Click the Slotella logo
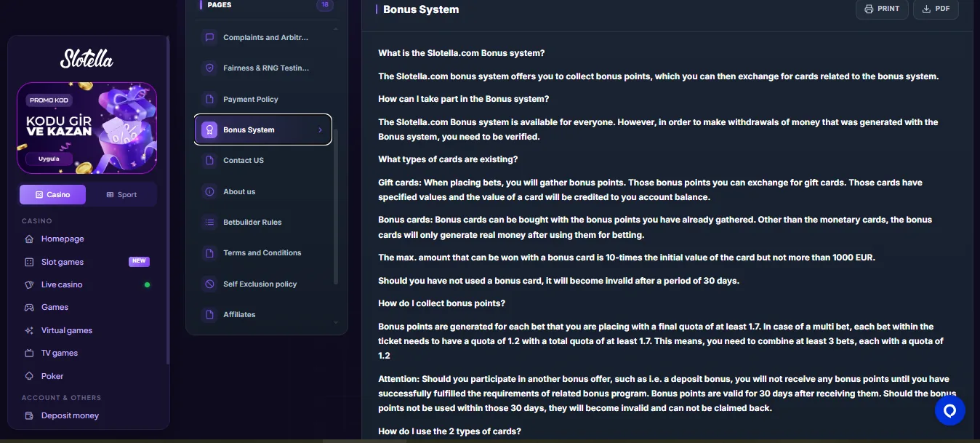Viewport: 980px width, 443px height. coord(87,58)
